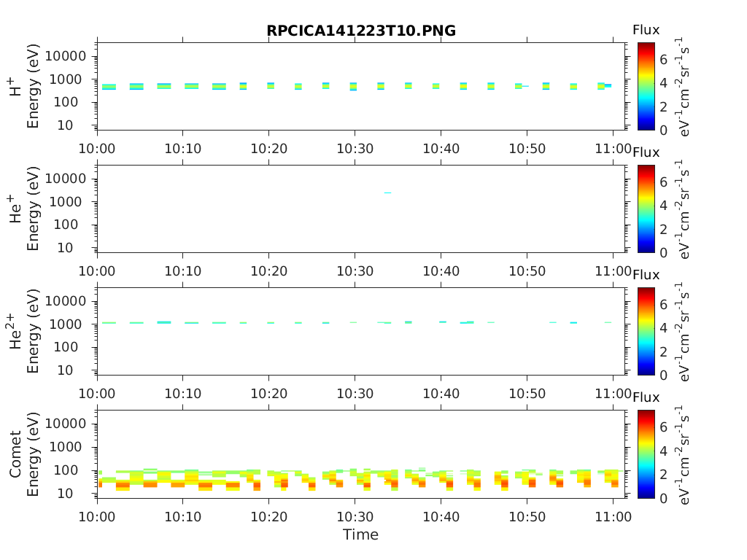
Task: Click the He+ panel flux colorbar
Action: point(646,209)
